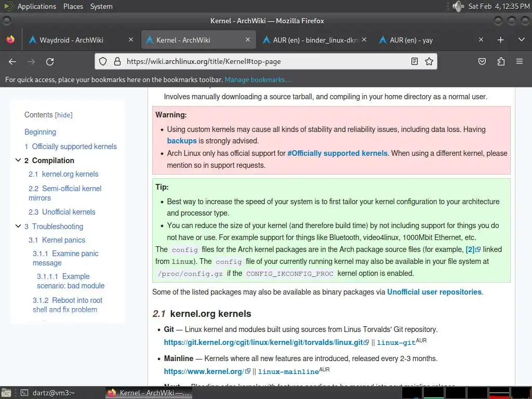The width and height of the screenshot is (532, 399).
Task: Open linux-git AUR package link
Action: (x=396, y=343)
